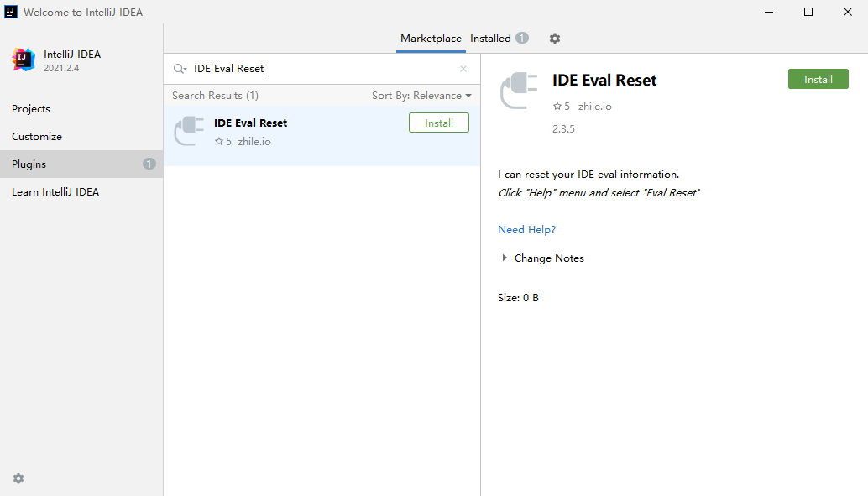
Task: Install IDE Eval Reset from result list
Action: (439, 123)
